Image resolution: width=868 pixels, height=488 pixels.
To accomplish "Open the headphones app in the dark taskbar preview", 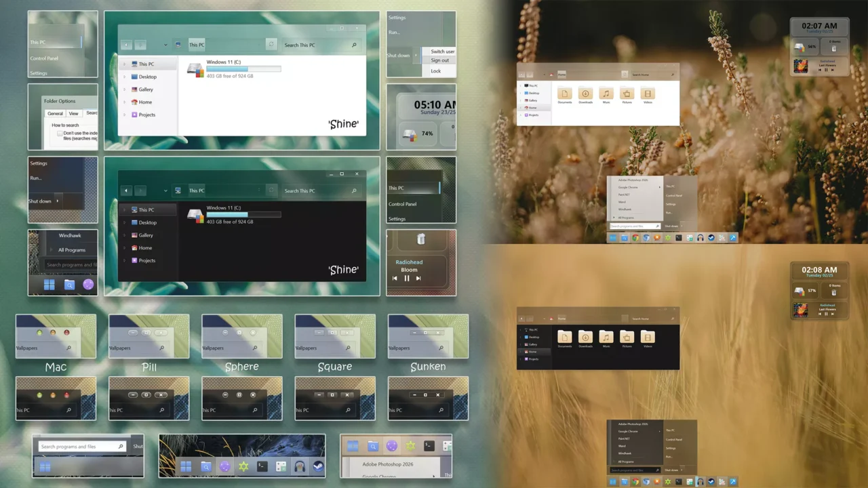I will coord(299,466).
